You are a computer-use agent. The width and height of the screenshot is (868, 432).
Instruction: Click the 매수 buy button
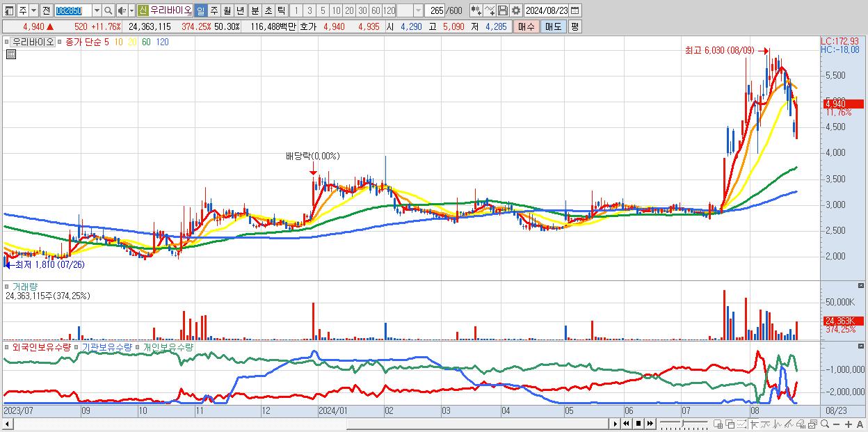pos(527,26)
